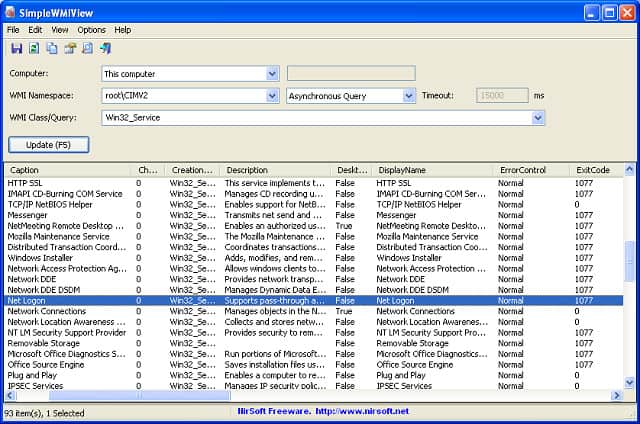Expand the WMI Class/Query dropdown
This screenshot has height=424, width=640.
(538, 118)
